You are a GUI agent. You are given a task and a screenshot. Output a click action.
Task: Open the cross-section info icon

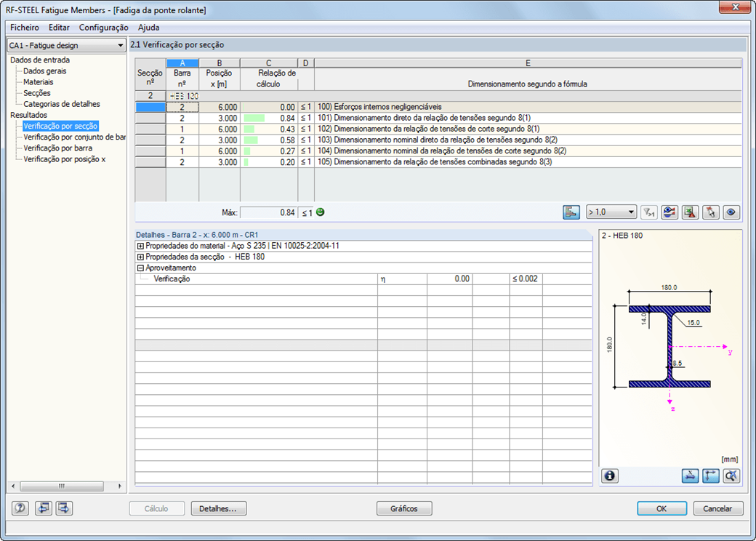tap(610, 476)
